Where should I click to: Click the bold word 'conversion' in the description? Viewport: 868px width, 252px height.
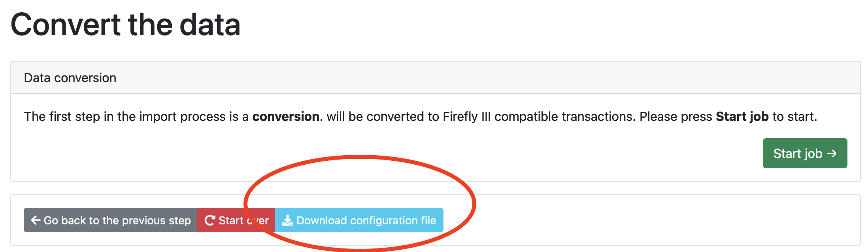pos(284,116)
